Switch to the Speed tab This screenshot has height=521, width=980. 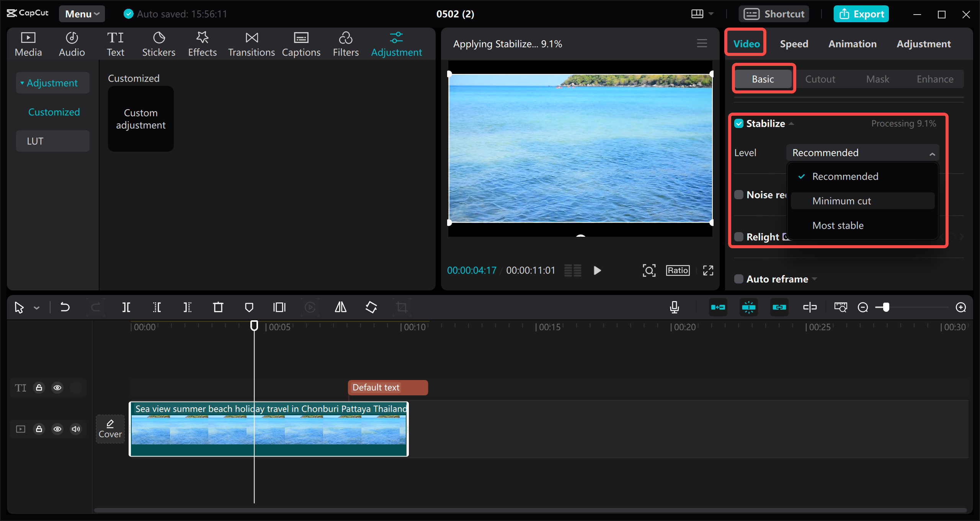[793, 43]
